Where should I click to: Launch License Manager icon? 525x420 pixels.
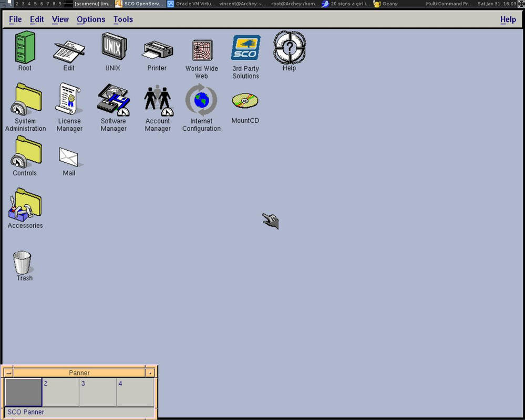coord(68,99)
